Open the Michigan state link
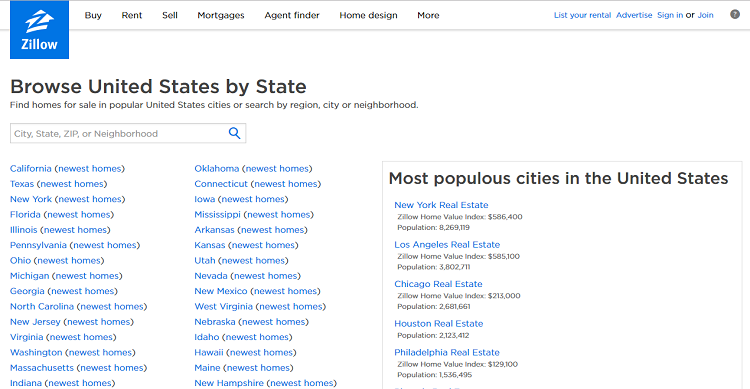 coord(30,276)
